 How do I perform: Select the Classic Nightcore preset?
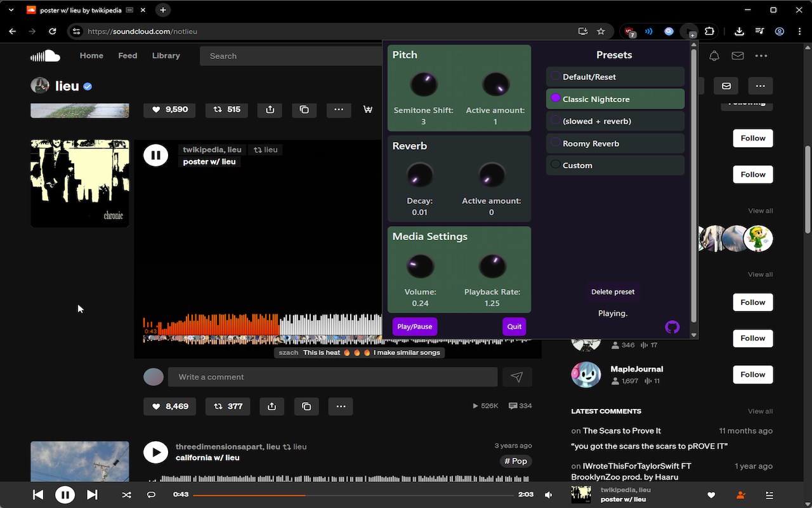coord(615,99)
